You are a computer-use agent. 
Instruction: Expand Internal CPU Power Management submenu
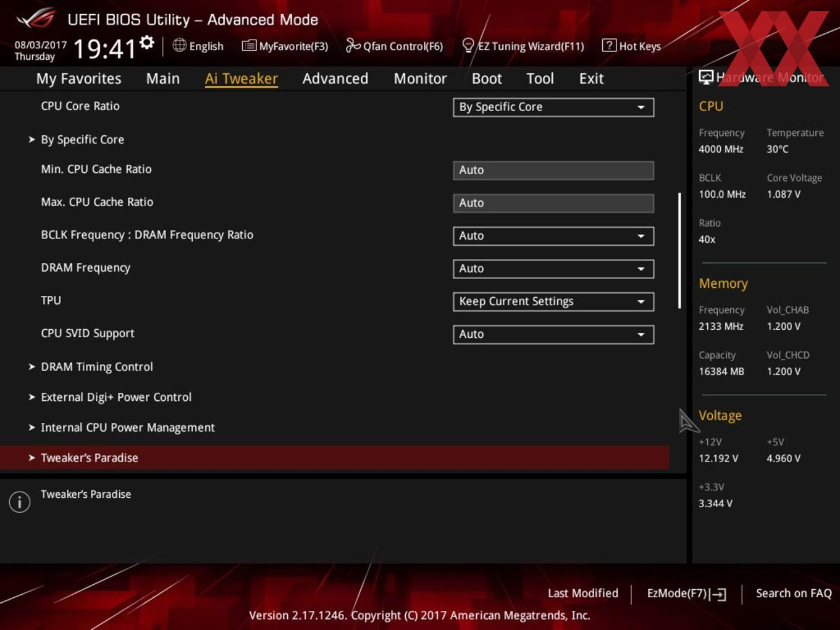pos(127,427)
